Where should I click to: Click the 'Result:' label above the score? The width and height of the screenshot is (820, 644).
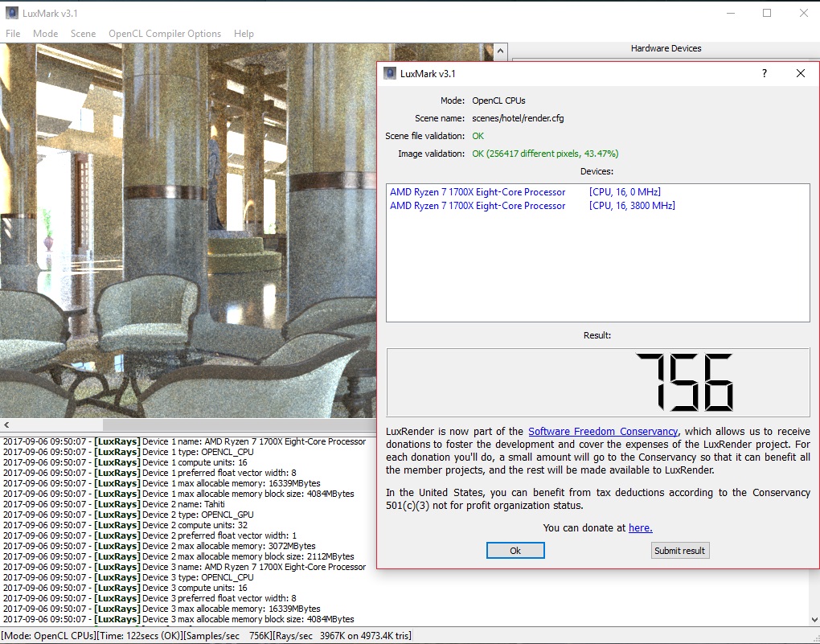coord(597,335)
